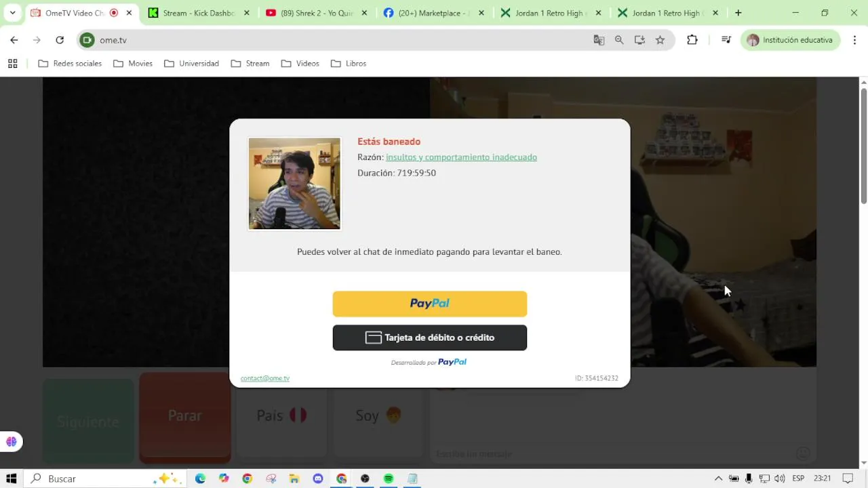
Task: Click the yellow PayPal payment button
Action: point(429,304)
